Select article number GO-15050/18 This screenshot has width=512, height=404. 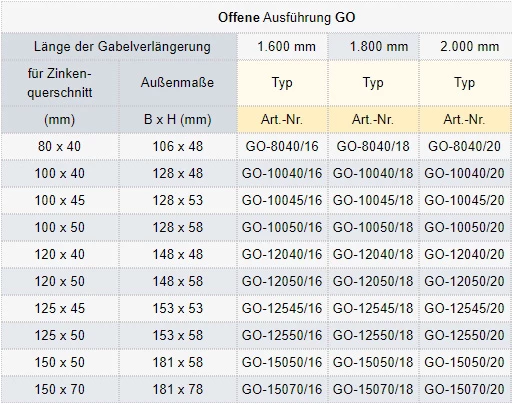(x=373, y=362)
